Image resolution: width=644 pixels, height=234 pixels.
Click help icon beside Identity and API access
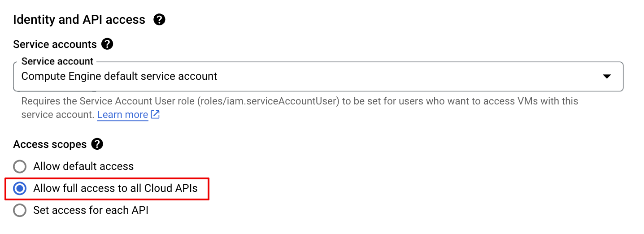click(159, 20)
